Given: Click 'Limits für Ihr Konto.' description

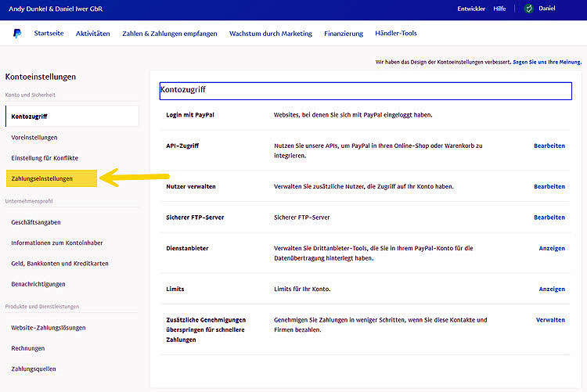Looking at the screenshot, I should point(302,289).
